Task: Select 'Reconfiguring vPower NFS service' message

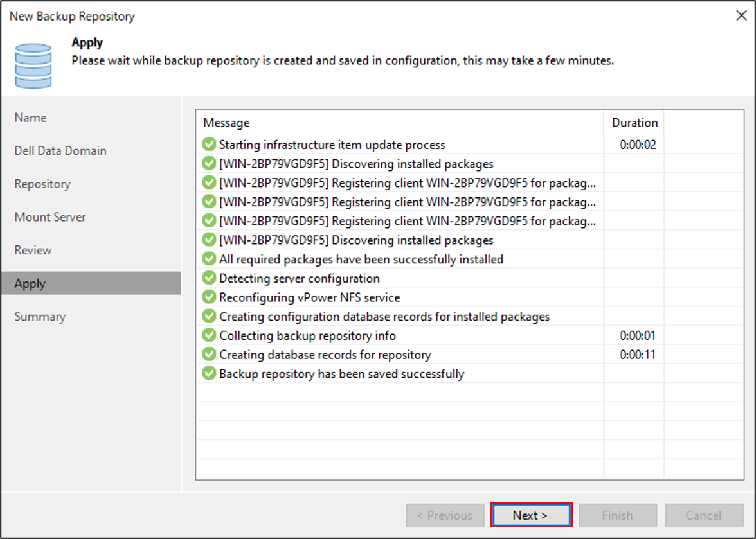Action: (x=310, y=297)
